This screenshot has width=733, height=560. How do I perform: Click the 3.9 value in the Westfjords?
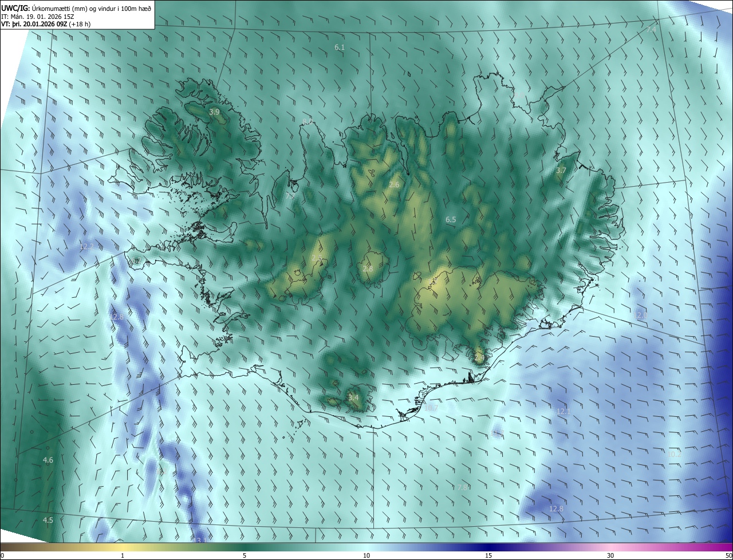[214, 112]
